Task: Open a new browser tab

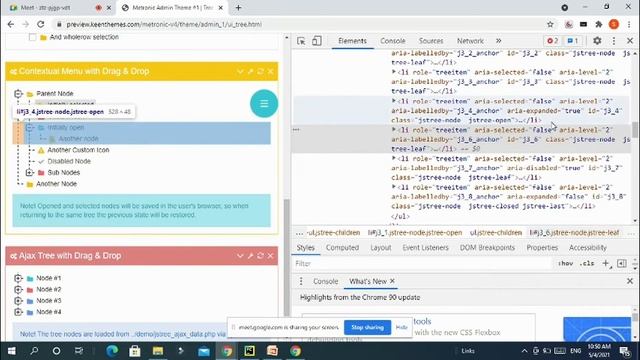Action: (238, 7)
